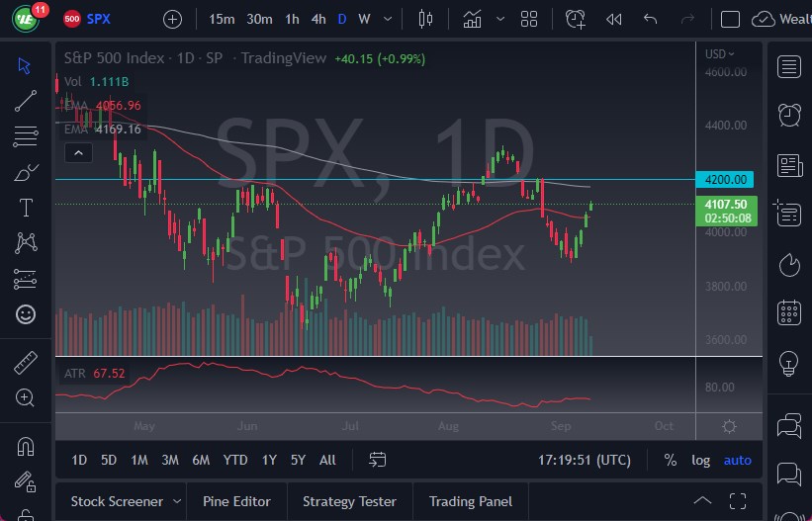Expand the indicators favorites dropdown arrow
This screenshot has height=521, width=812.
(x=499, y=19)
